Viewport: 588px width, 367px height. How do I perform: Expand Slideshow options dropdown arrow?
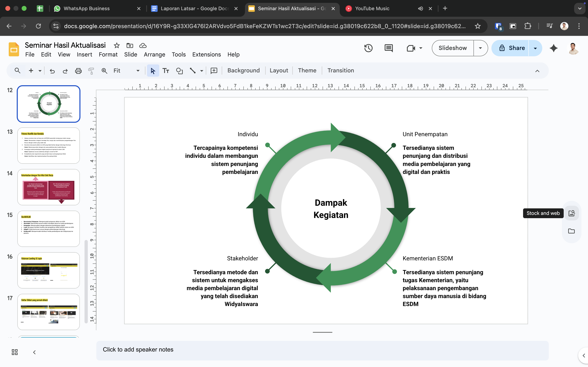(x=480, y=48)
